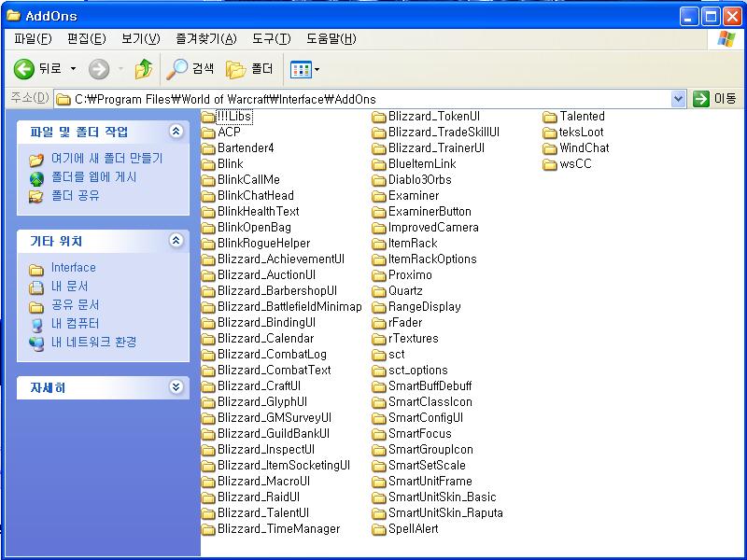Select the RangeDisplay folder name
This screenshot has height=560, width=747.
click(x=425, y=307)
